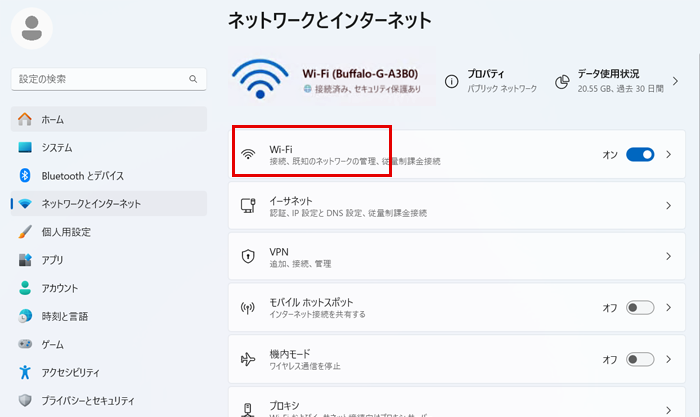Viewport: 700px width, 417px height.
Task: Open 時刻と言語 settings category
Action: tap(109, 316)
